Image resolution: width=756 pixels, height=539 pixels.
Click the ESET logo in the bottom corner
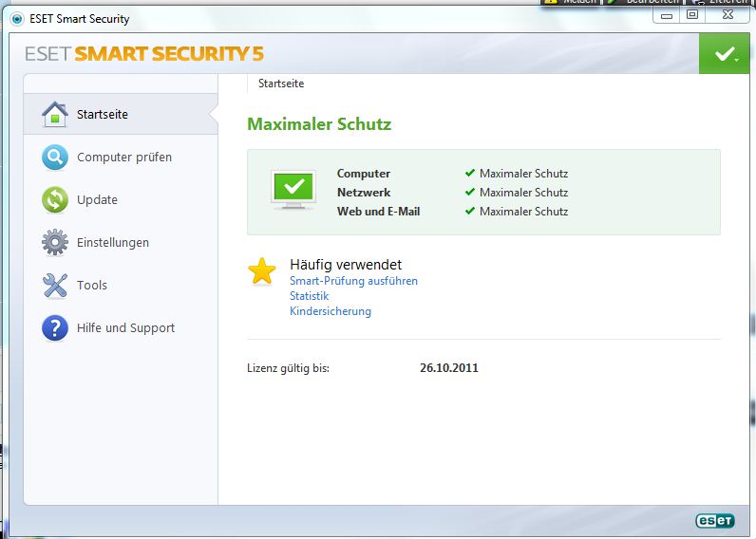click(x=714, y=520)
